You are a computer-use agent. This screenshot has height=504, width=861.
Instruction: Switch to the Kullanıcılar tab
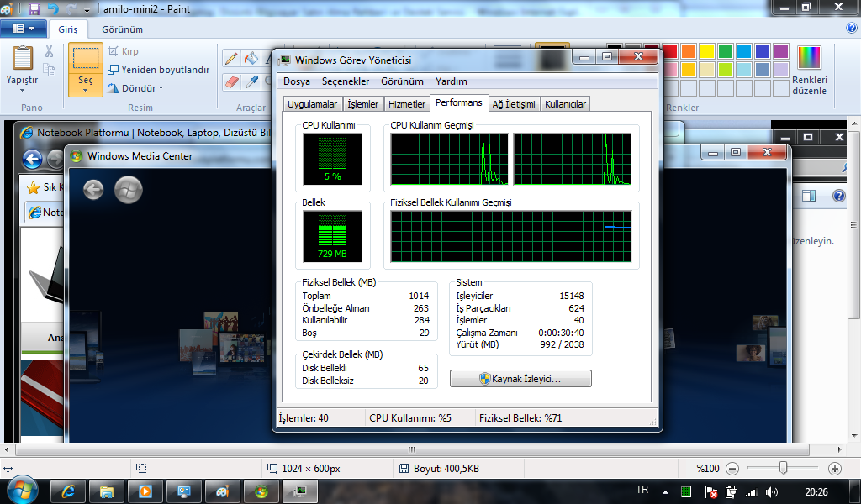(566, 104)
